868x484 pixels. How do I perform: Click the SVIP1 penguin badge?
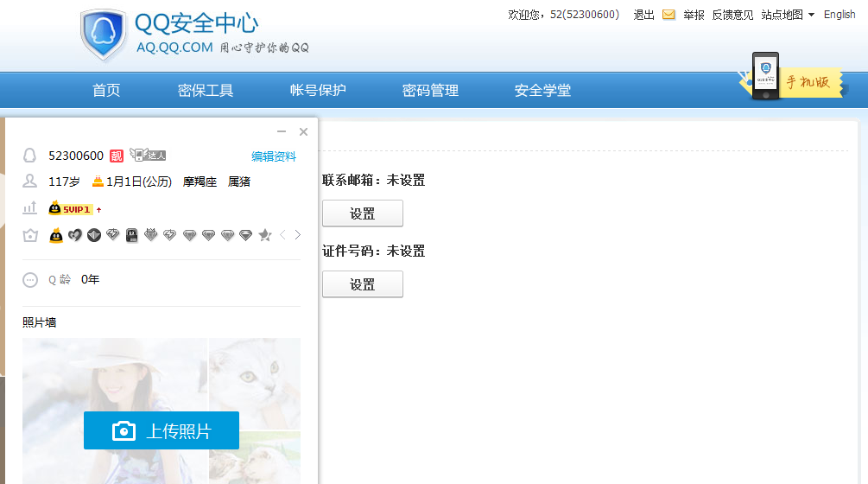[70, 209]
